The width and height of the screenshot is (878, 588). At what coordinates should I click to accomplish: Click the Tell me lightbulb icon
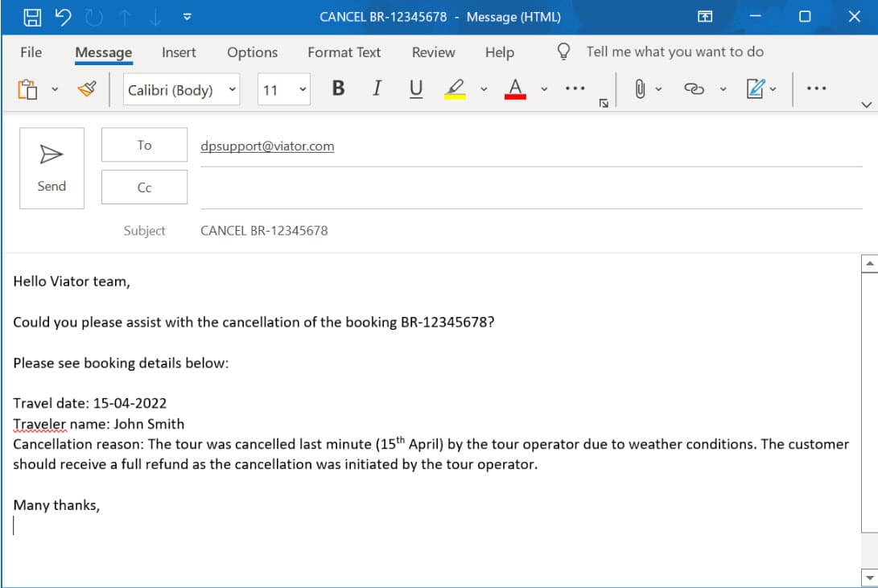[x=563, y=51]
